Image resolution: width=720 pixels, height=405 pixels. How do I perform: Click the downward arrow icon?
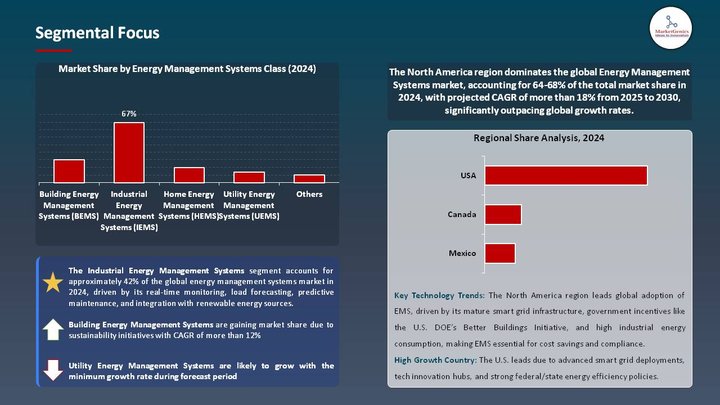pos(52,371)
